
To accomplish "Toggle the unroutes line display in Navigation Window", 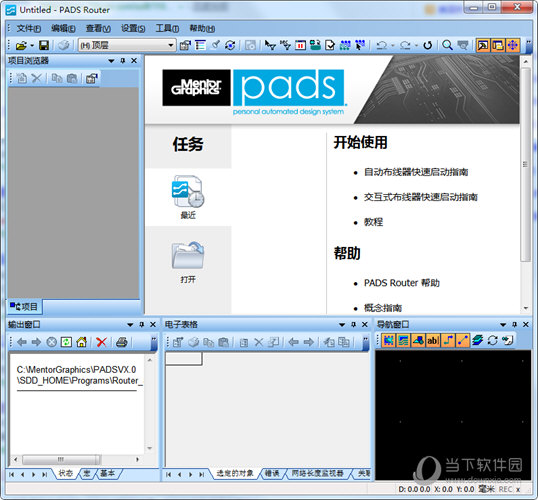I will (463, 340).
